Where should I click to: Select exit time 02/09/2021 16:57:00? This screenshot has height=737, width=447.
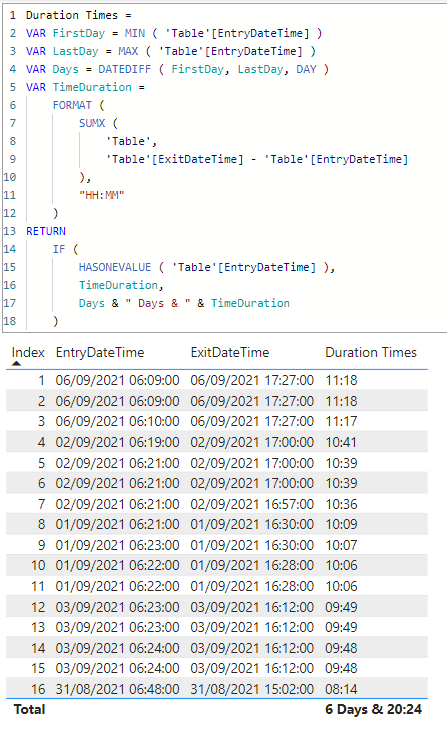(252, 504)
